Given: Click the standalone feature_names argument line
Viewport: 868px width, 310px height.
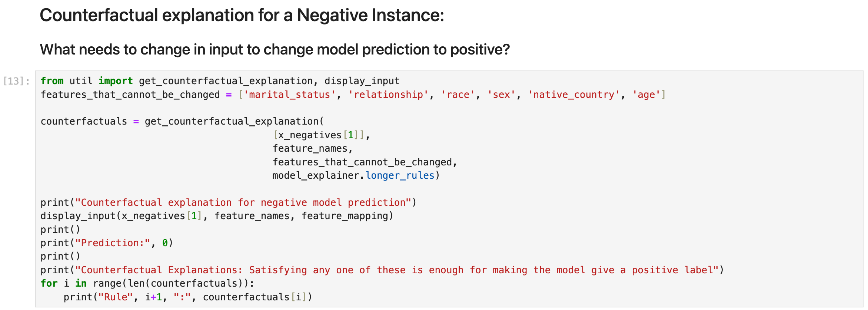Looking at the screenshot, I should click(312, 149).
